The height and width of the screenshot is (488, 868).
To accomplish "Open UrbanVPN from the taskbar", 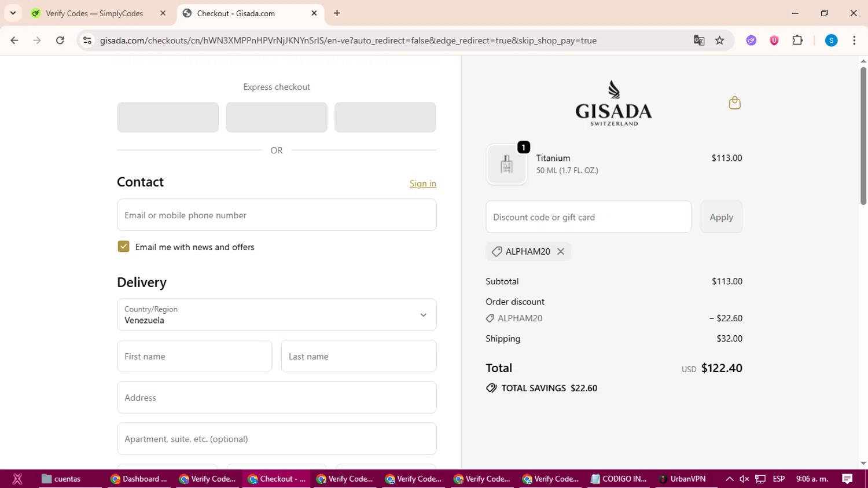I will [683, 479].
